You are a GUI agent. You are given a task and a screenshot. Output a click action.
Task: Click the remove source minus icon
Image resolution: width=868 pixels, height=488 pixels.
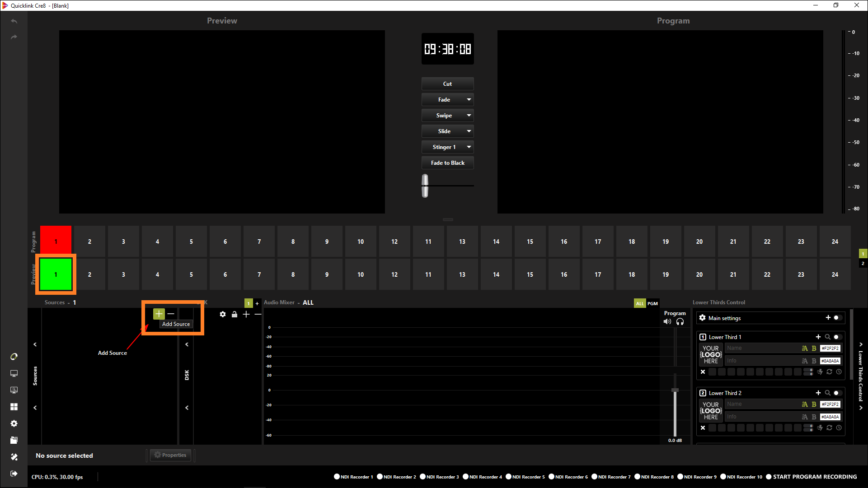tap(171, 314)
